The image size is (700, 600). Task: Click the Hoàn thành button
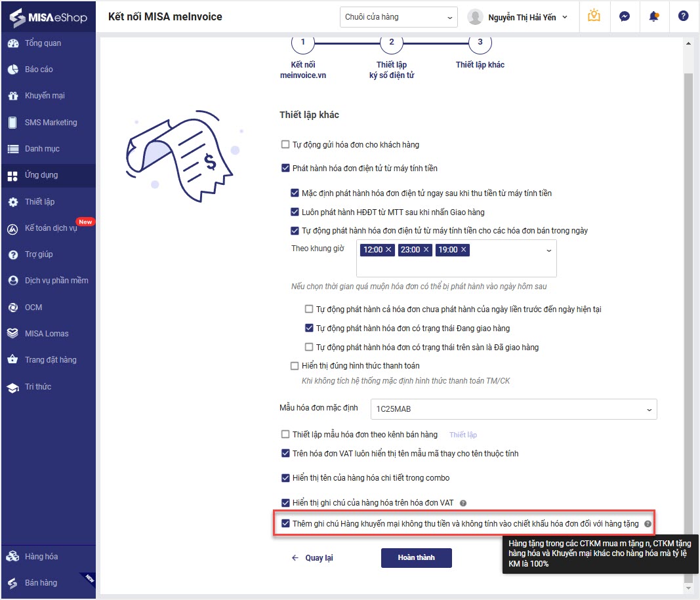click(416, 557)
